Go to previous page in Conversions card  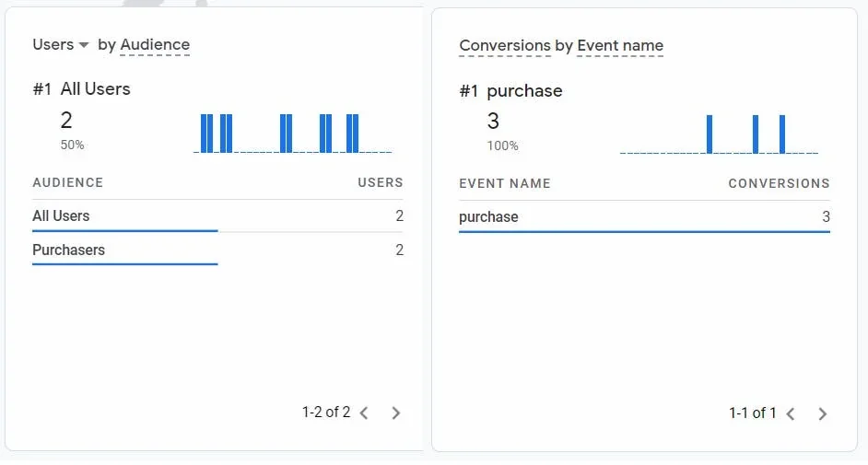click(791, 413)
